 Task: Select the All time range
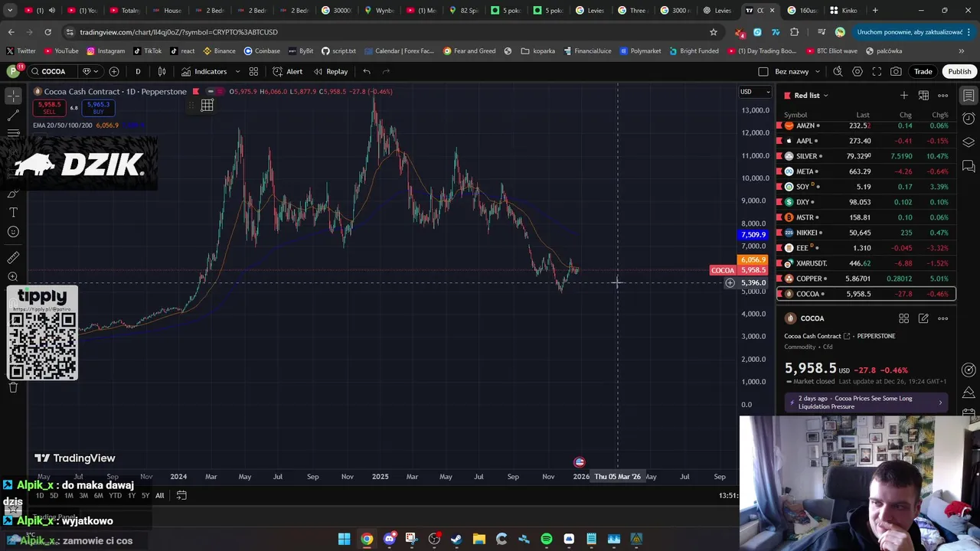pos(159,496)
